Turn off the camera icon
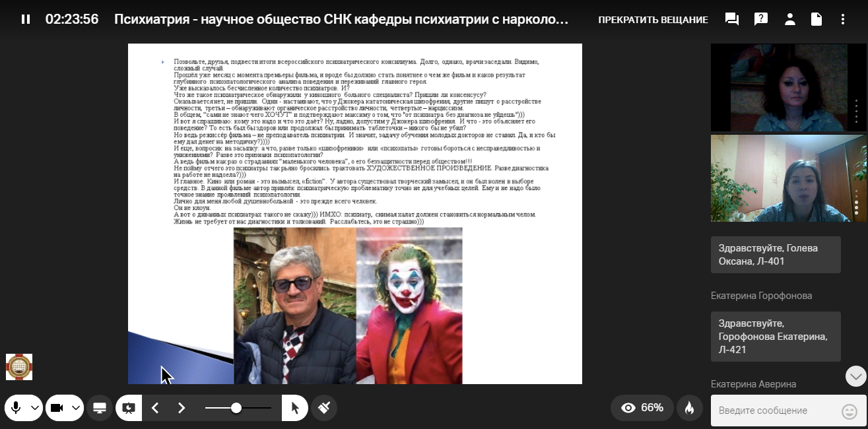The image size is (868, 429). click(x=57, y=408)
